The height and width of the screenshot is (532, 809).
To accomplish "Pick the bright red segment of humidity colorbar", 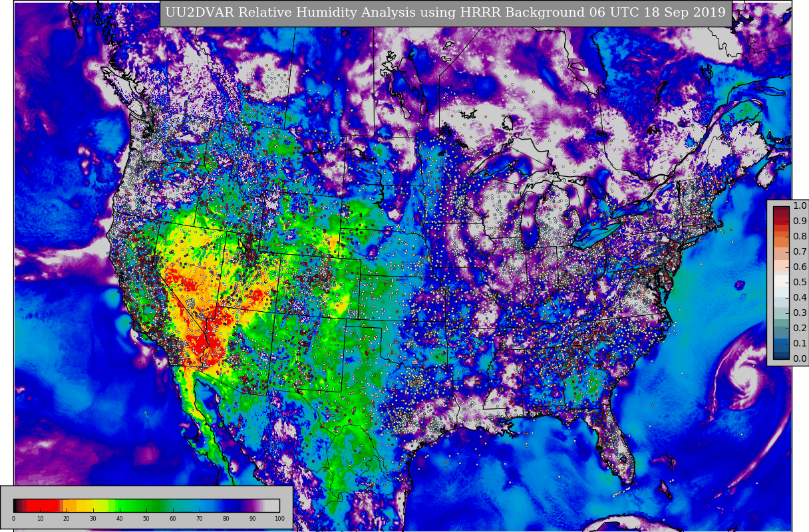I will [43, 505].
